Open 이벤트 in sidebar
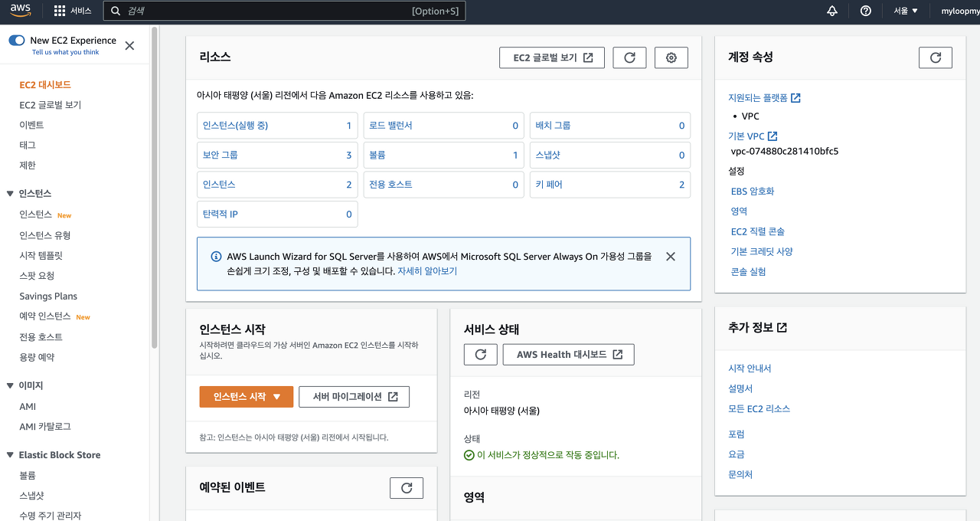This screenshot has height=521, width=980. point(31,125)
